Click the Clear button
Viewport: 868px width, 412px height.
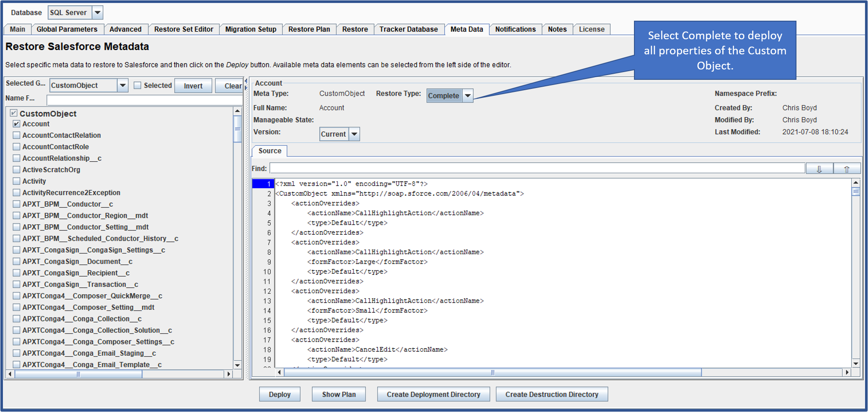click(x=229, y=86)
